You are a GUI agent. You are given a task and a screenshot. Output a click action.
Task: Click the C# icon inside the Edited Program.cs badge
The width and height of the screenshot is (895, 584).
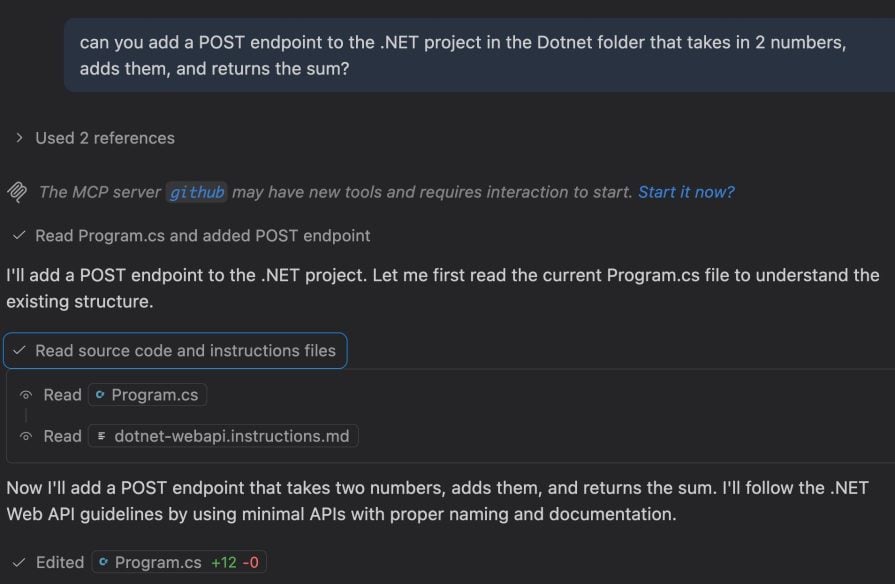pyautogui.click(x=105, y=562)
